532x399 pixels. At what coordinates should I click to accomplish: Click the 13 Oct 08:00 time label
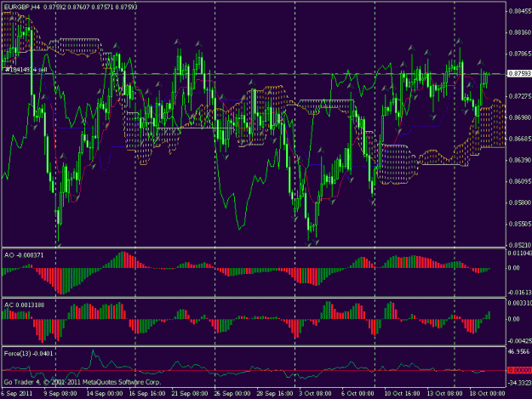point(444,393)
